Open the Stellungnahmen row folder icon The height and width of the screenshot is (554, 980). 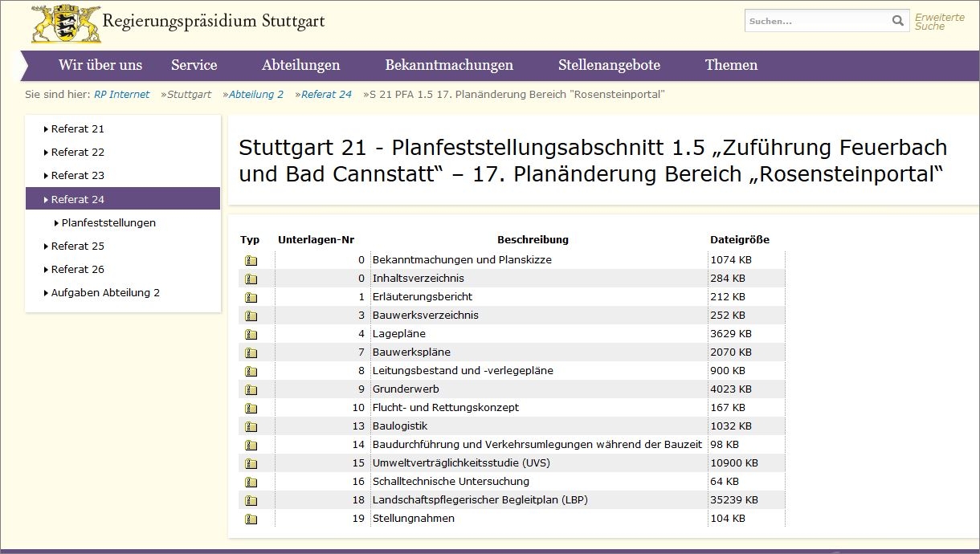tap(251, 519)
